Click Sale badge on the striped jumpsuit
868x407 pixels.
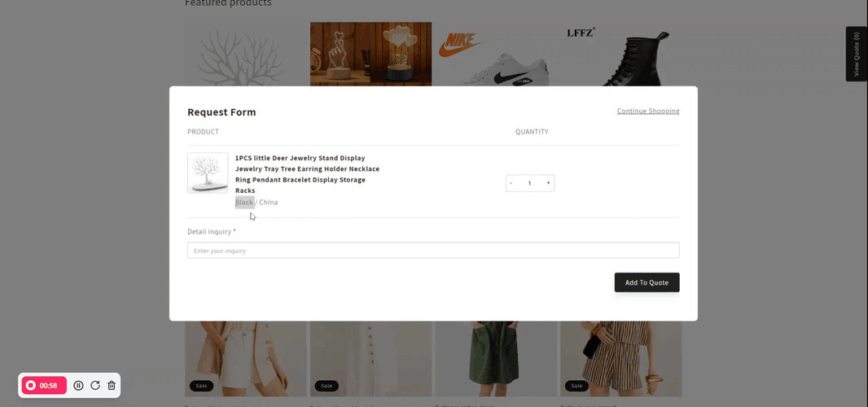576,385
